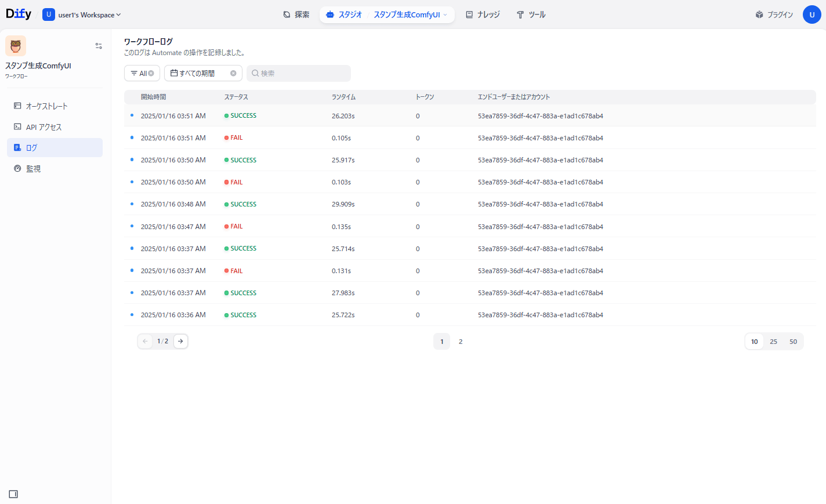Go to page 2 of logs
This screenshot has height=504, width=826.
pyautogui.click(x=461, y=342)
